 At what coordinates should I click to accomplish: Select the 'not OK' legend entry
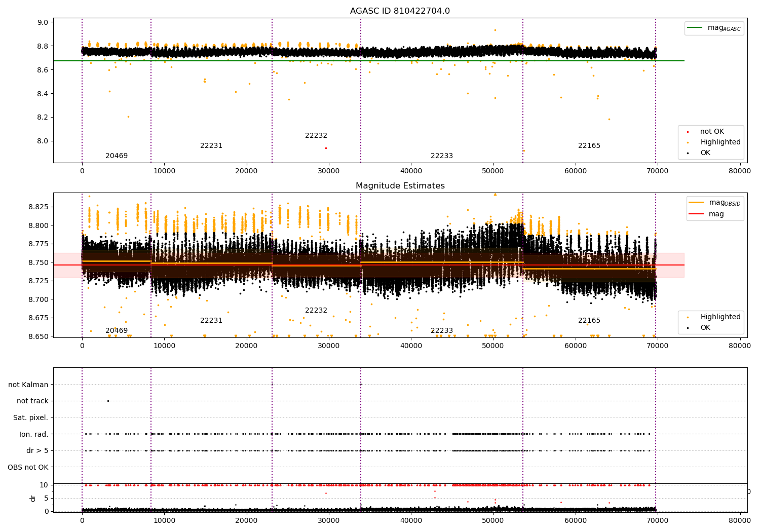click(712, 132)
